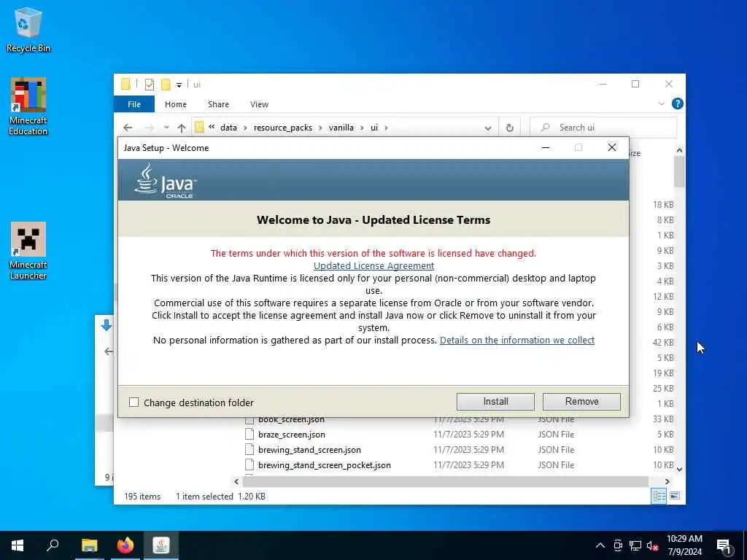Open taskbar Search magnifier
The height and width of the screenshot is (560, 747).
coord(53,545)
